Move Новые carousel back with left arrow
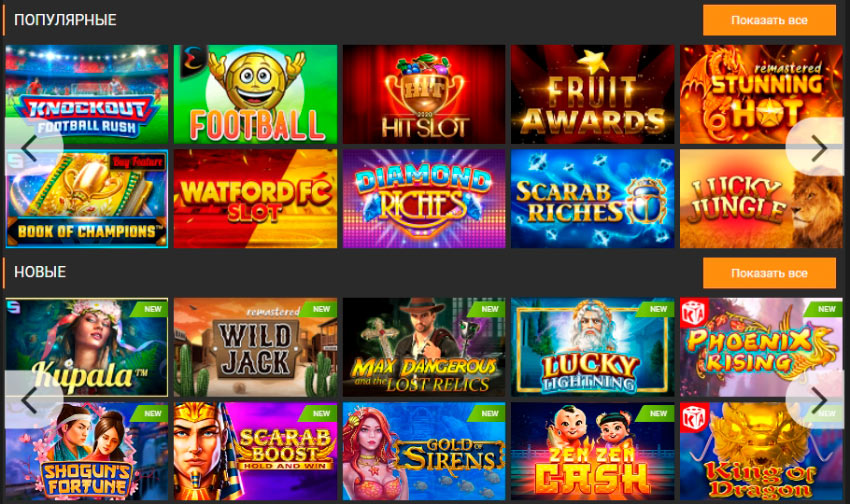This screenshot has width=850, height=504. tap(31, 400)
